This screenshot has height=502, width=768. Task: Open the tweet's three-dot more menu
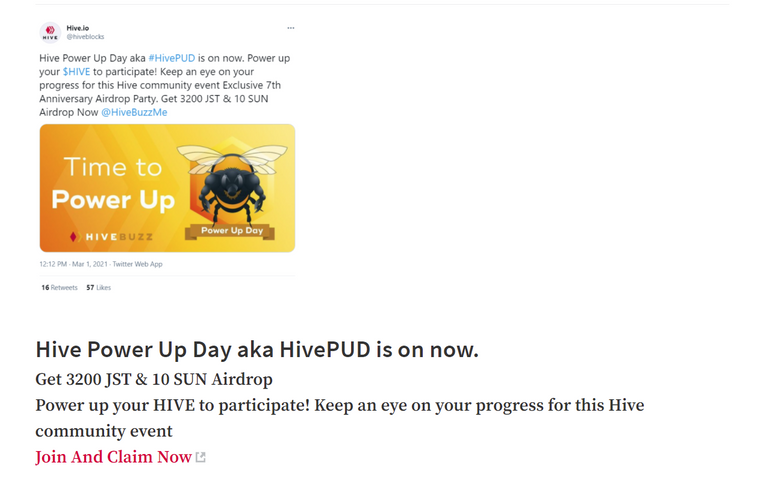291,28
